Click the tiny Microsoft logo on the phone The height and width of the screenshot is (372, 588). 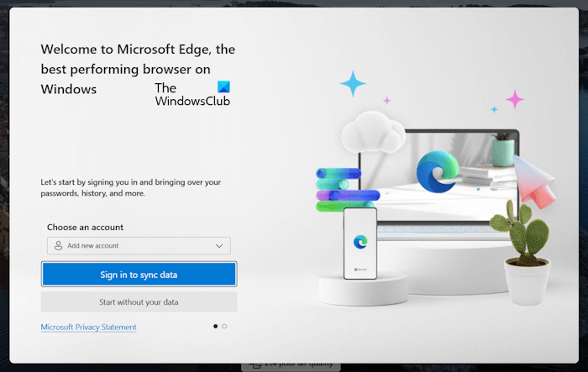[360, 270]
